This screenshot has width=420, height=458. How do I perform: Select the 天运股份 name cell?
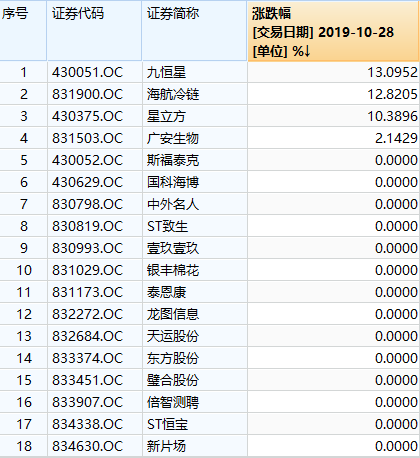click(195, 336)
